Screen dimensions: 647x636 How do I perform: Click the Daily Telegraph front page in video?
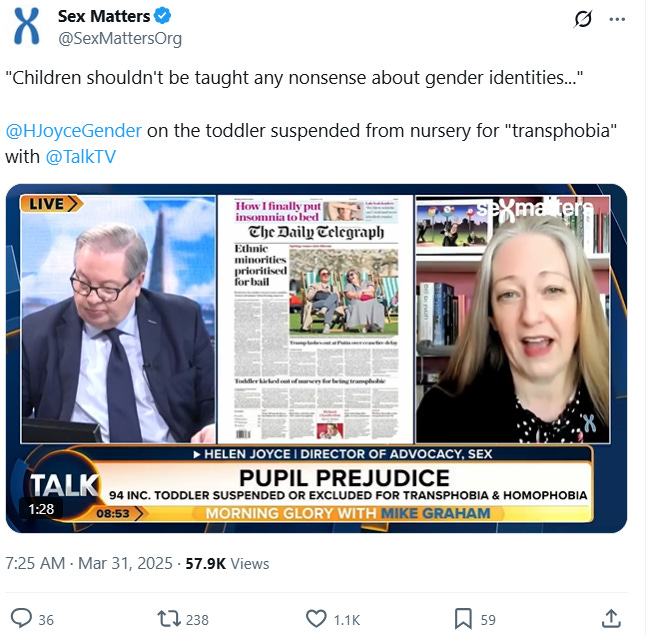point(316,319)
